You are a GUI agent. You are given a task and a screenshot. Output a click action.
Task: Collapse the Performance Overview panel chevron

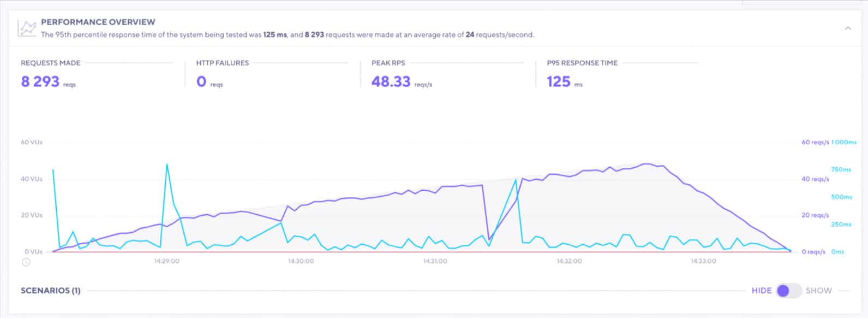tap(848, 28)
